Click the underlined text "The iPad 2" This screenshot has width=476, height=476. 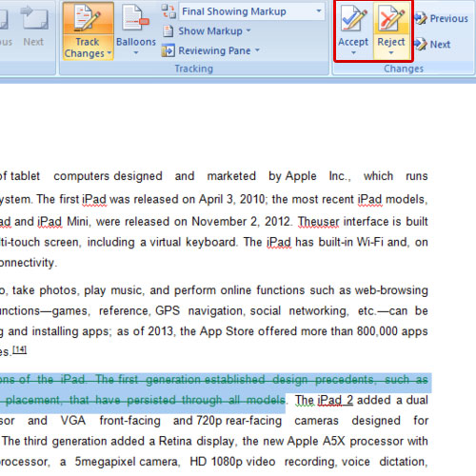(x=324, y=400)
